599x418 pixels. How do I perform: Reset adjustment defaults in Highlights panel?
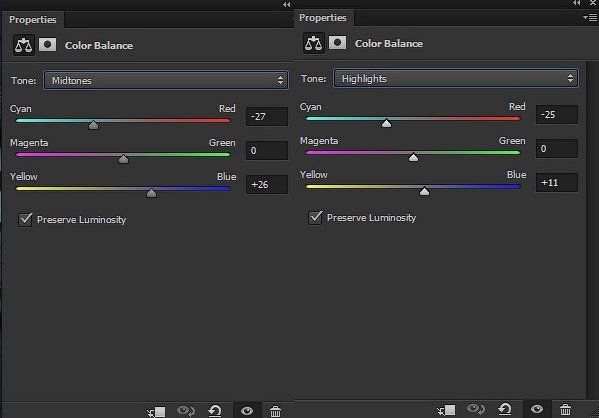pyautogui.click(x=505, y=409)
